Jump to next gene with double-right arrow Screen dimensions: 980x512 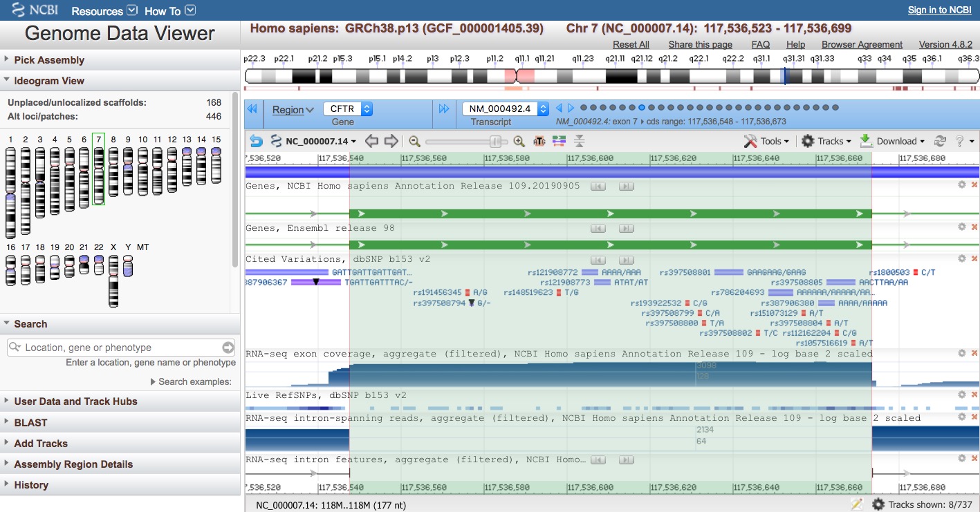(444, 108)
